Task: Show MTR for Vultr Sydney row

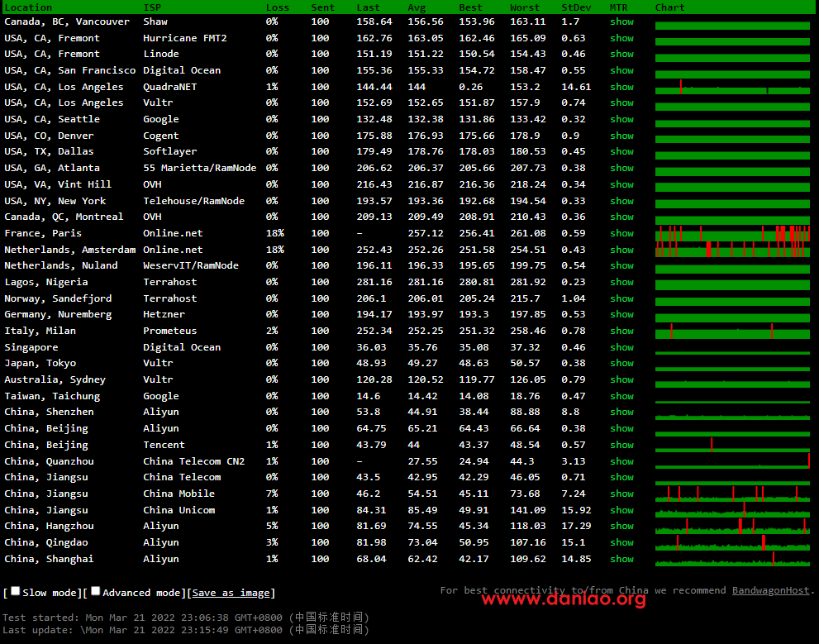Action: point(621,379)
